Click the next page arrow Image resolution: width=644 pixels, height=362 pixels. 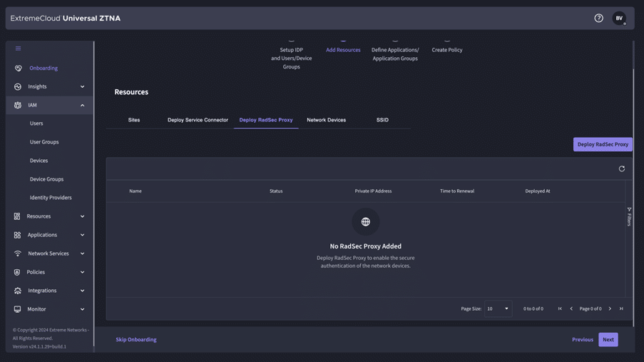click(x=610, y=309)
